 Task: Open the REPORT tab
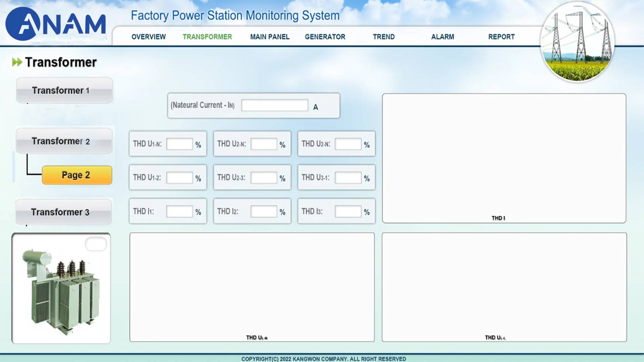click(501, 37)
